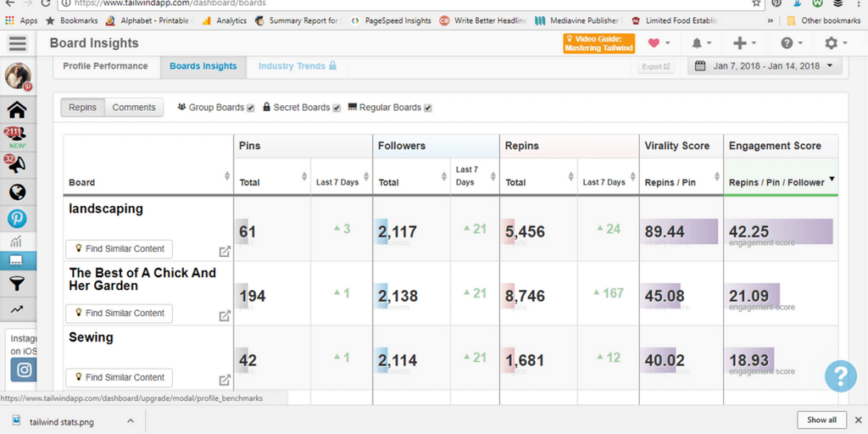Open the help question mark dropdown in header
This screenshot has height=434, width=868.
pyautogui.click(x=791, y=43)
